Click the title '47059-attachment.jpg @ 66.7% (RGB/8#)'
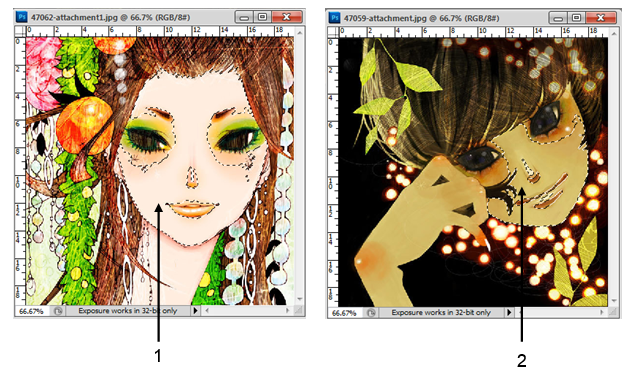 coord(422,18)
